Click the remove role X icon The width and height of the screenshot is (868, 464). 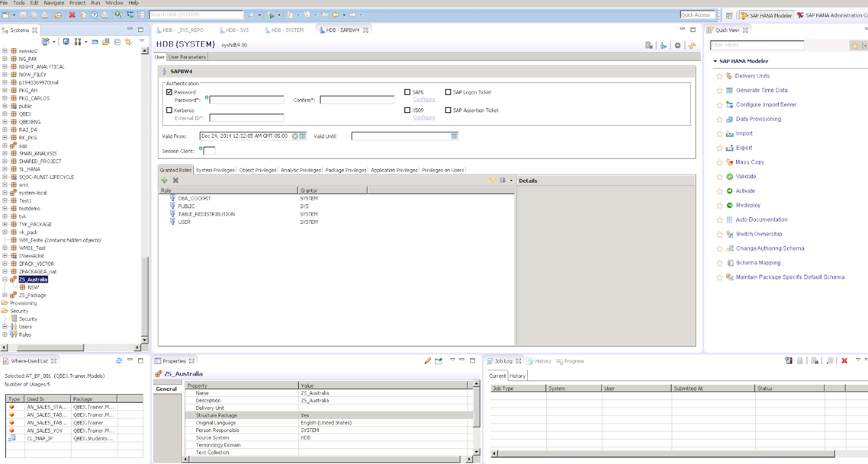pos(176,181)
